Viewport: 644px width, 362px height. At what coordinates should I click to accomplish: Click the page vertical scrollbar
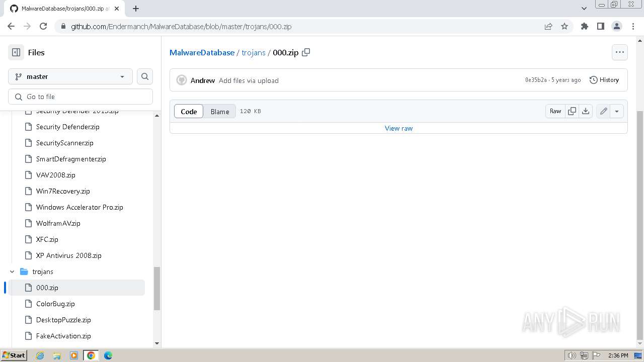point(640,225)
